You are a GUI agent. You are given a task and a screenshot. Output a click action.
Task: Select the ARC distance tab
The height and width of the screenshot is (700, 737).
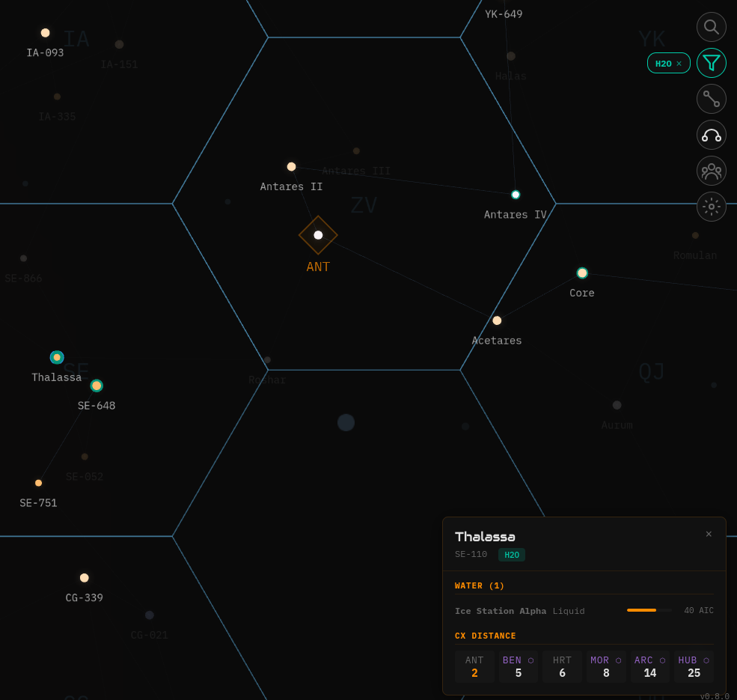649,666
